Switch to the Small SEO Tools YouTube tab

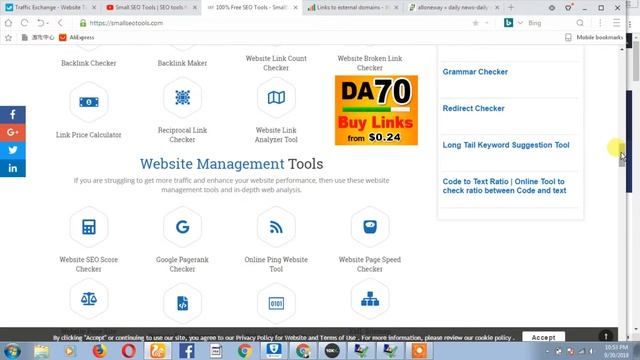(x=150, y=7)
